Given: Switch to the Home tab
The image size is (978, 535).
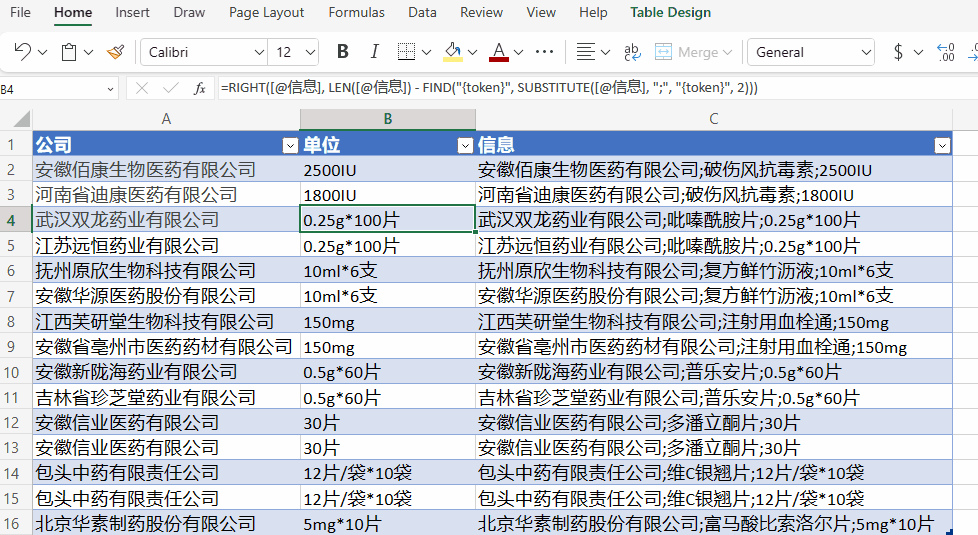Looking at the screenshot, I should (x=73, y=12).
